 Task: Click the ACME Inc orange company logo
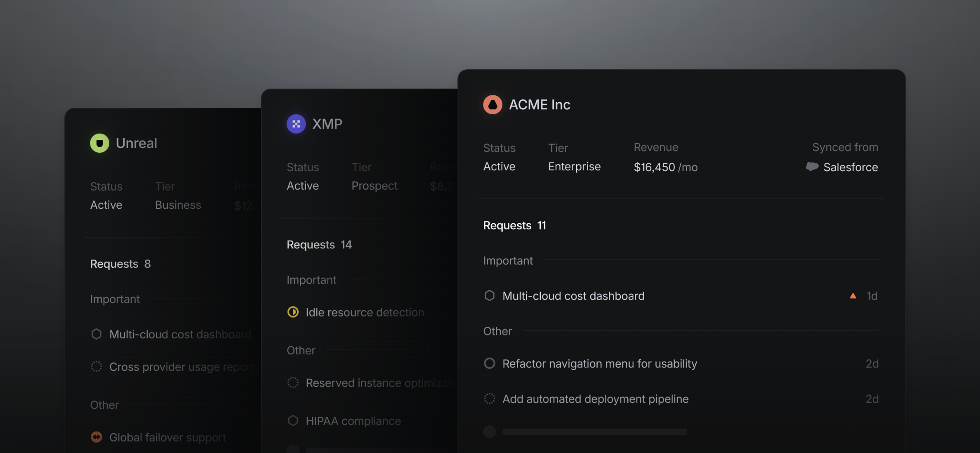coord(492,104)
